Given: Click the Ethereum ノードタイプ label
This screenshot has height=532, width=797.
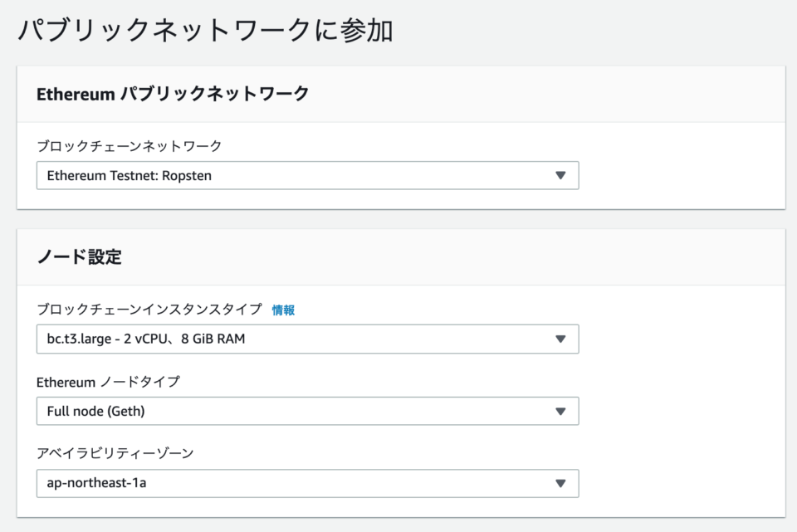Looking at the screenshot, I should pos(108,382).
